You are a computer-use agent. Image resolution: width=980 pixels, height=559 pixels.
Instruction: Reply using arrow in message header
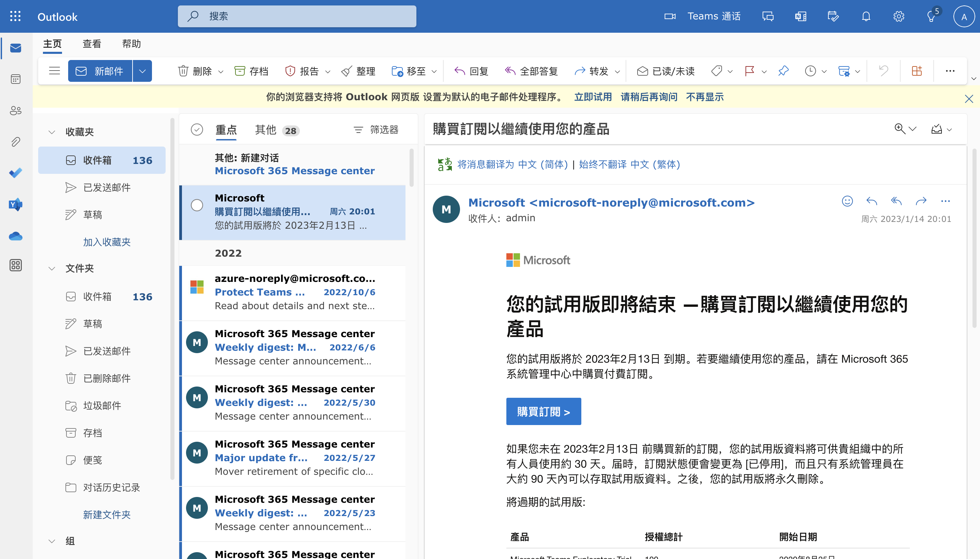click(872, 201)
